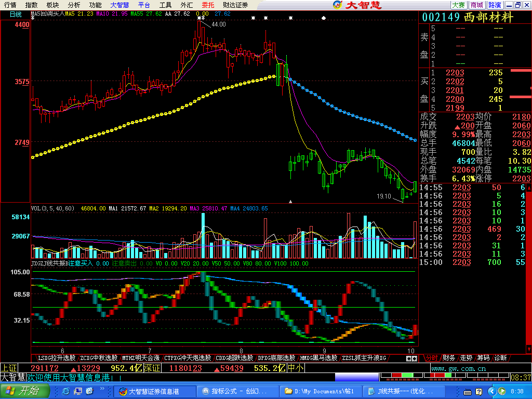Select the ZZSL抓主升浪XG indicator tab
The width and height of the screenshot is (532, 399).
click(x=364, y=358)
